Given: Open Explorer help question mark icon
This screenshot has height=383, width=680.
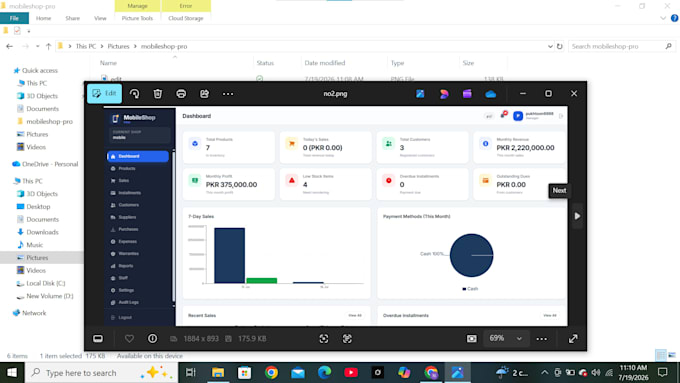Looking at the screenshot, I should point(674,18).
